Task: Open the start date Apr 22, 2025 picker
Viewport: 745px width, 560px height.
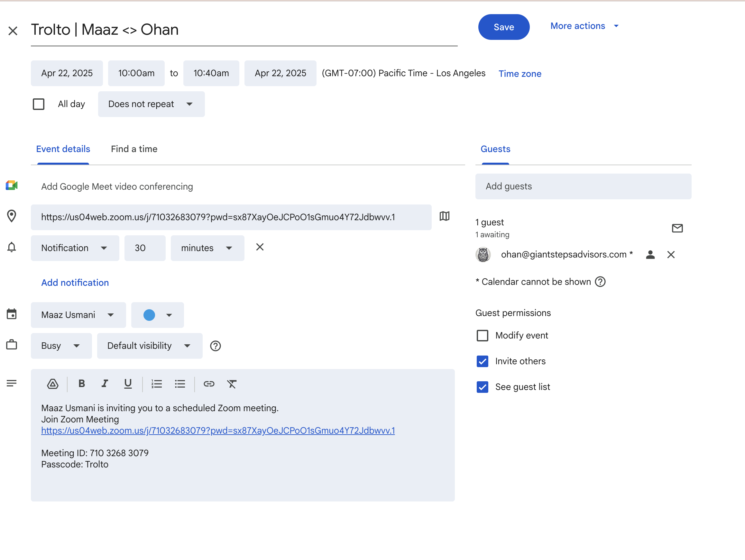Action: (67, 73)
